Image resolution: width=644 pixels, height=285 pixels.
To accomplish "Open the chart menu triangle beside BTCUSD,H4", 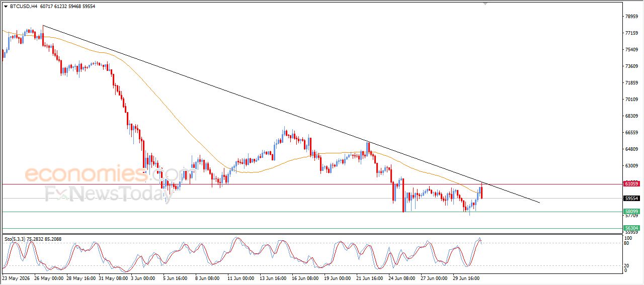I will click(x=6, y=7).
